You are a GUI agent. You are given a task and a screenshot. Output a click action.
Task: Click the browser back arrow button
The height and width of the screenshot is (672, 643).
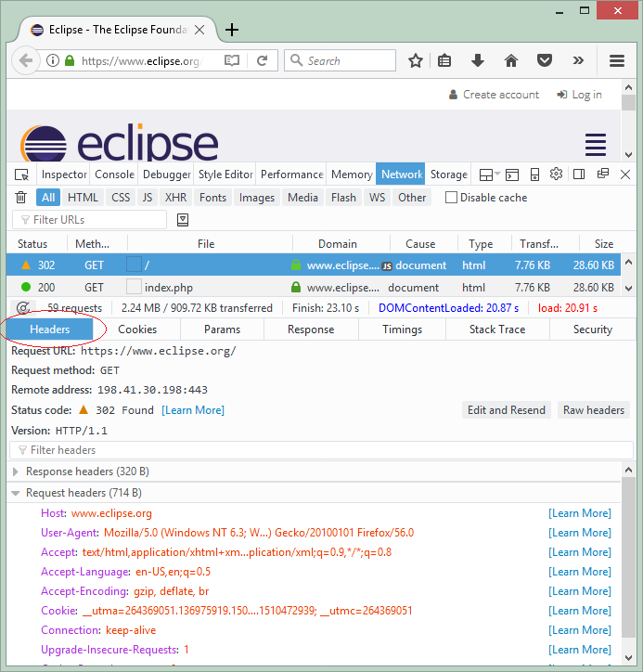coord(26,60)
